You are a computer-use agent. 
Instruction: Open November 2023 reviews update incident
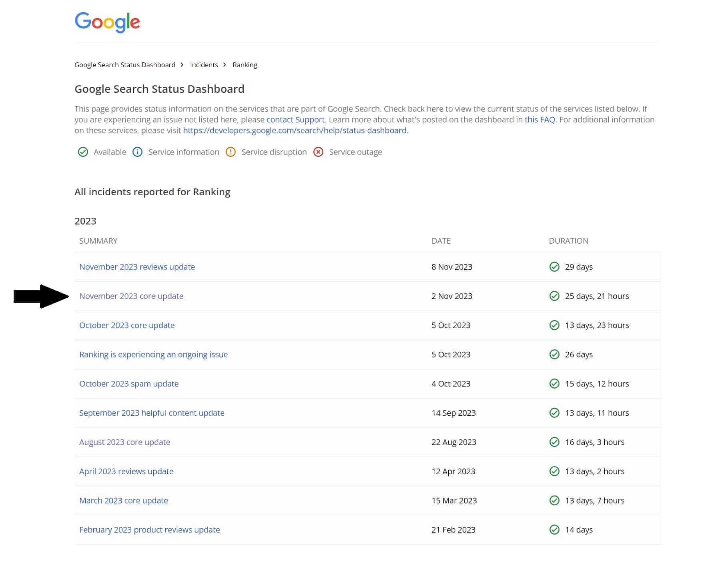pyautogui.click(x=137, y=267)
